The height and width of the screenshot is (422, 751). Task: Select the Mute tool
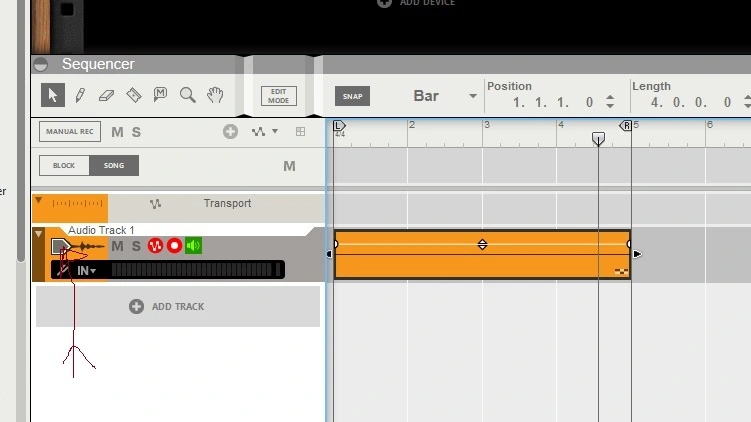tap(160, 95)
